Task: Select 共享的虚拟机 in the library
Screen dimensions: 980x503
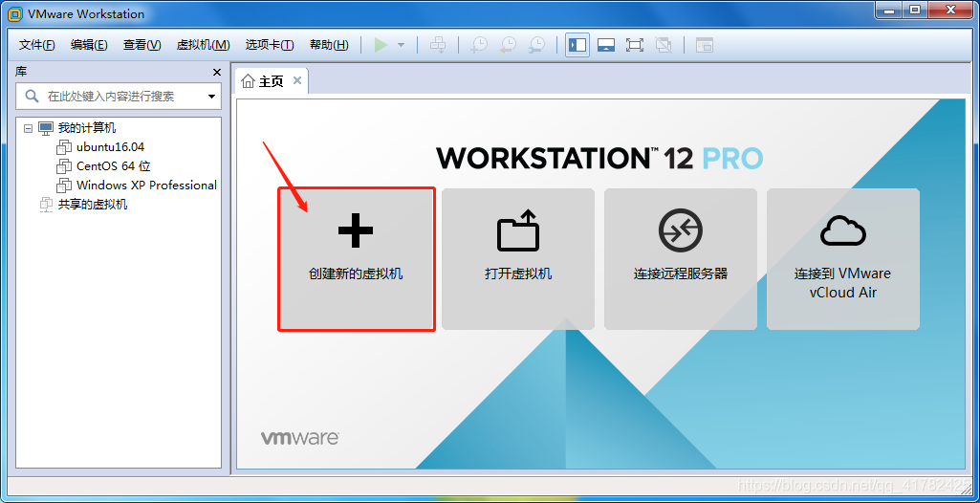Action: pos(93,205)
